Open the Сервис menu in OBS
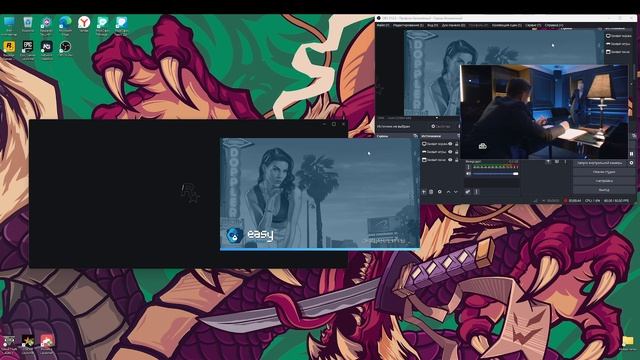This screenshot has width=640, height=360. (533, 25)
